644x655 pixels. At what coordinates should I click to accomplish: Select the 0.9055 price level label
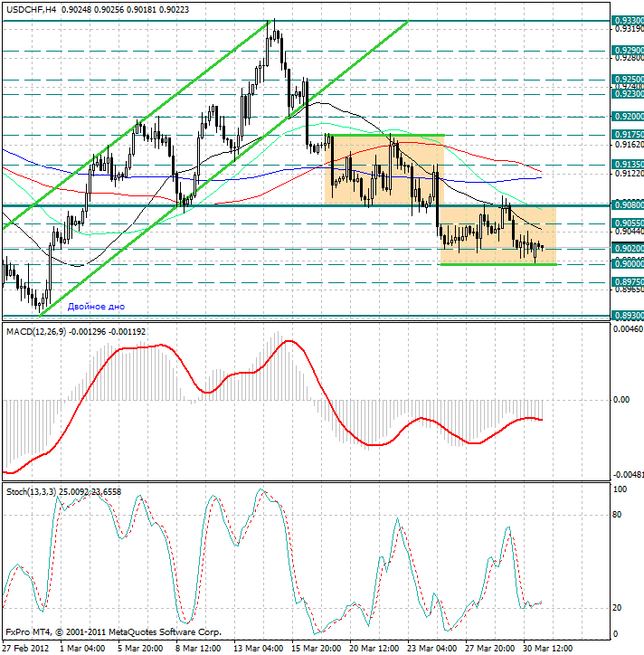click(628, 223)
